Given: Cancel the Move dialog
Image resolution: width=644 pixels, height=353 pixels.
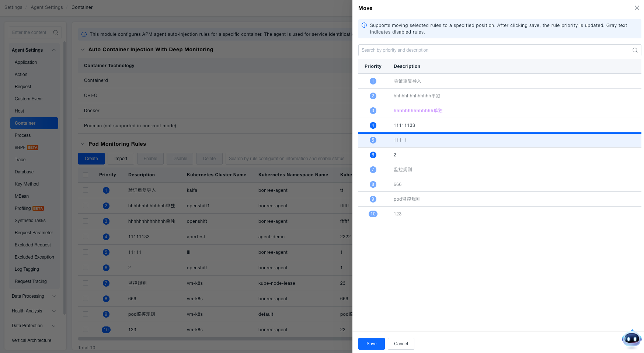Looking at the screenshot, I should tap(401, 344).
